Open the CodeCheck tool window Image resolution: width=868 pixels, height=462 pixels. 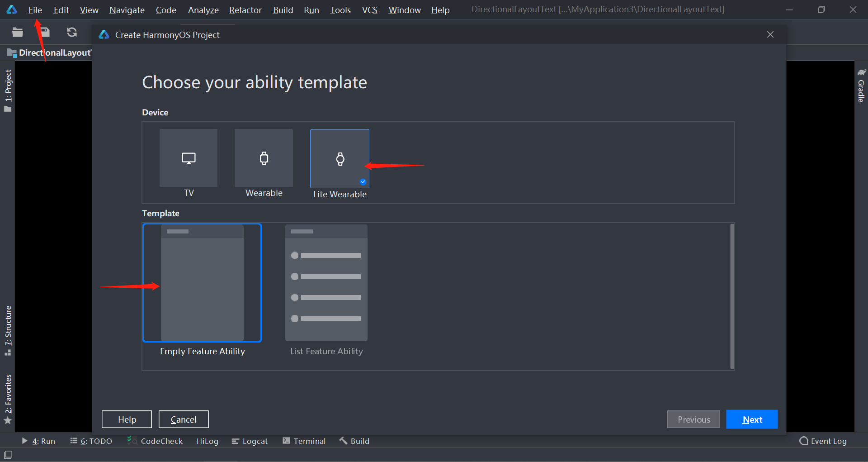(155, 441)
